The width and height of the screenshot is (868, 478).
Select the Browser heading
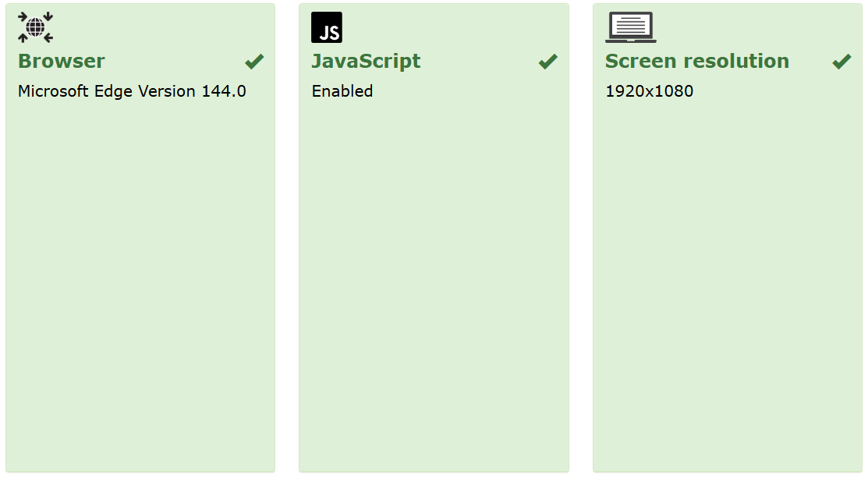[x=61, y=61]
